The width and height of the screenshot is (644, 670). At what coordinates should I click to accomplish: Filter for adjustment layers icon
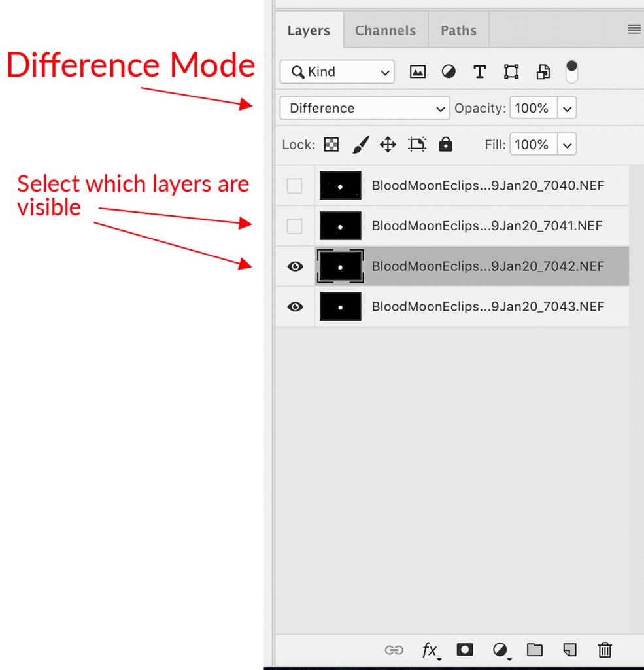click(449, 72)
